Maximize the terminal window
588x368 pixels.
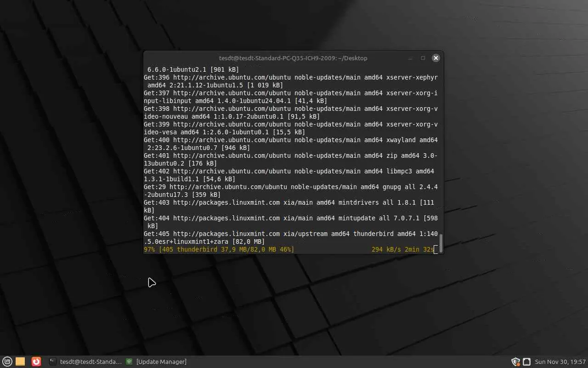coord(423,58)
